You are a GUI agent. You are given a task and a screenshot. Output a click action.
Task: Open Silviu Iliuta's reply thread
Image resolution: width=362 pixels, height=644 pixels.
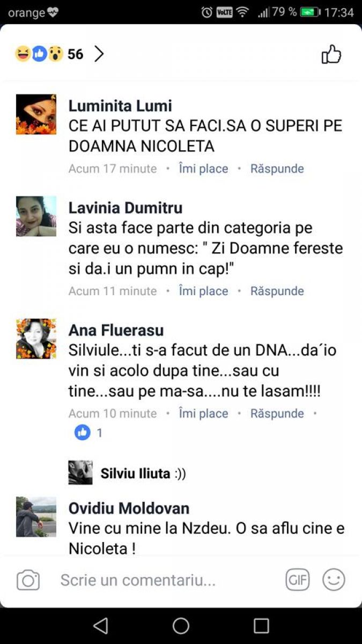tap(128, 473)
